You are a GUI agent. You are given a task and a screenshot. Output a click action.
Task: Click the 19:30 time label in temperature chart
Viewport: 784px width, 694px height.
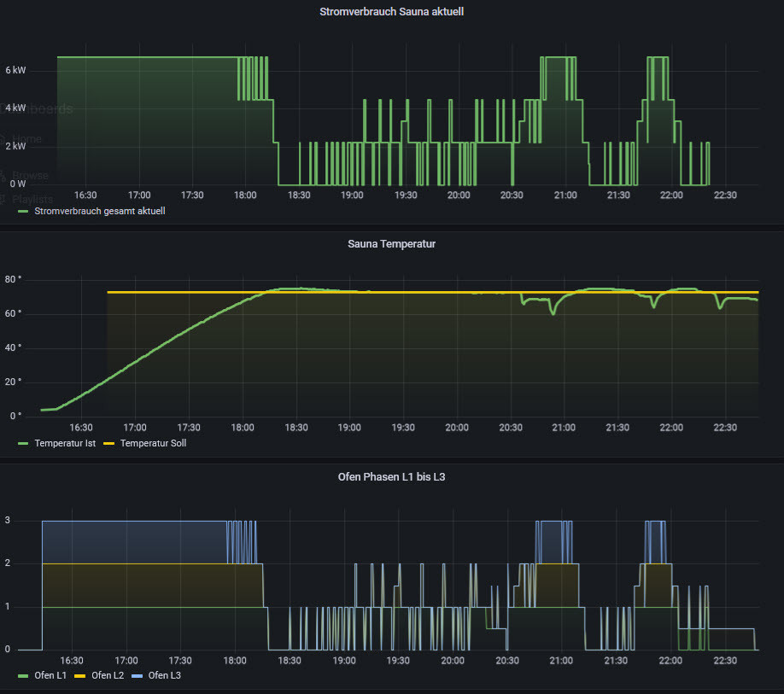click(x=403, y=428)
